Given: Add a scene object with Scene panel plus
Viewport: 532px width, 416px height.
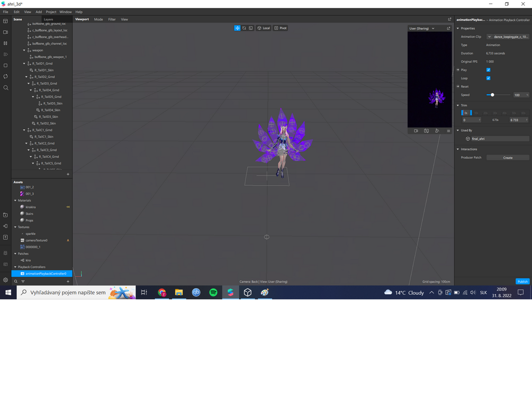Looking at the screenshot, I should pyautogui.click(x=68, y=174).
